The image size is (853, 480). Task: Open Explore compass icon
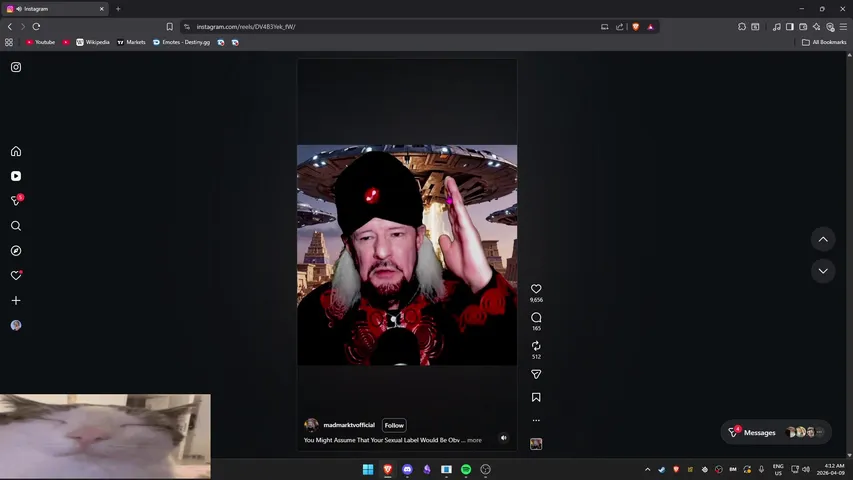16,251
